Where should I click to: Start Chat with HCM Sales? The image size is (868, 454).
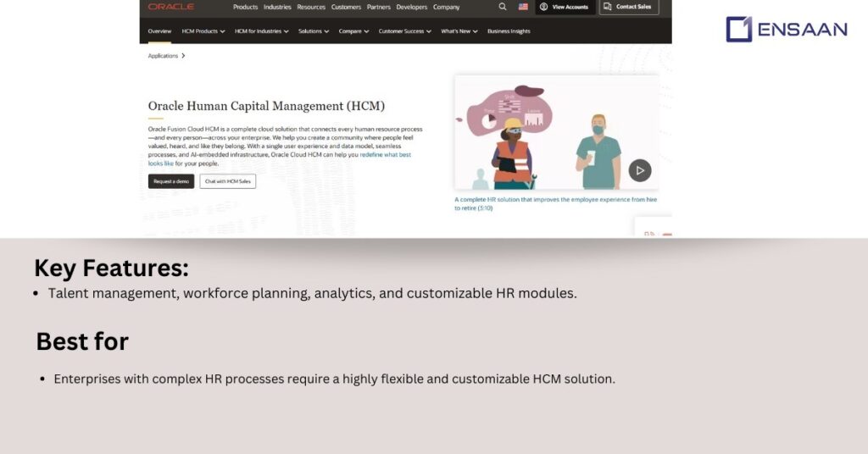tap(227, 181)
